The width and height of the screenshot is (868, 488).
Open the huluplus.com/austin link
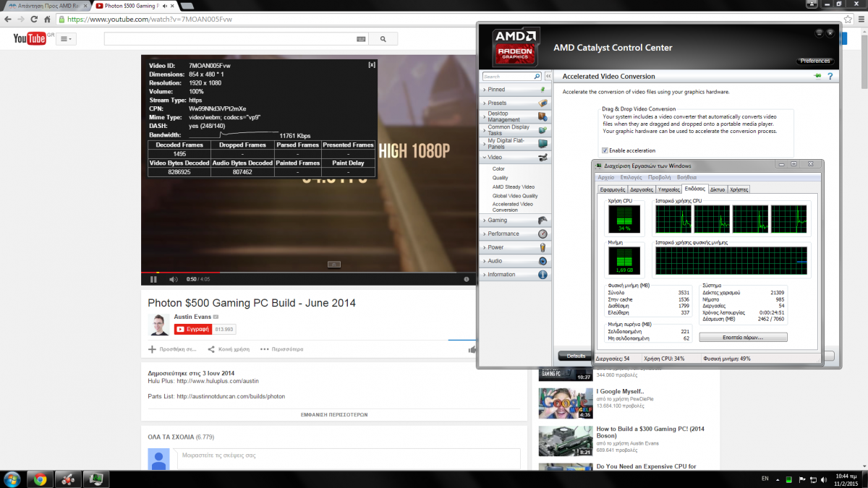218,381
